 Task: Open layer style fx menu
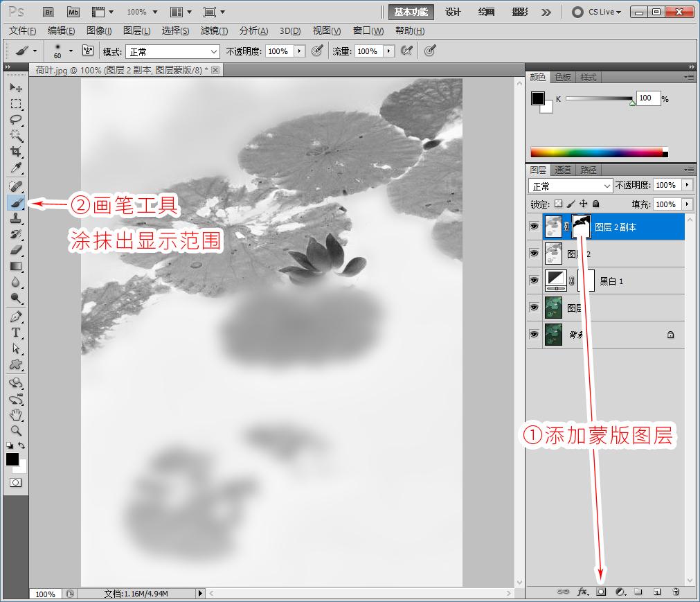click(582, 592)
